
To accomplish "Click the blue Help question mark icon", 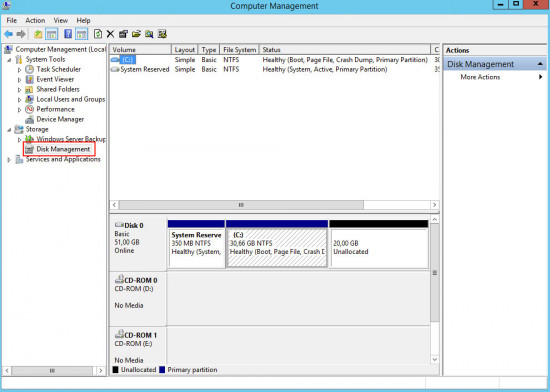I will pyautogui.click(x=68, y=34).
